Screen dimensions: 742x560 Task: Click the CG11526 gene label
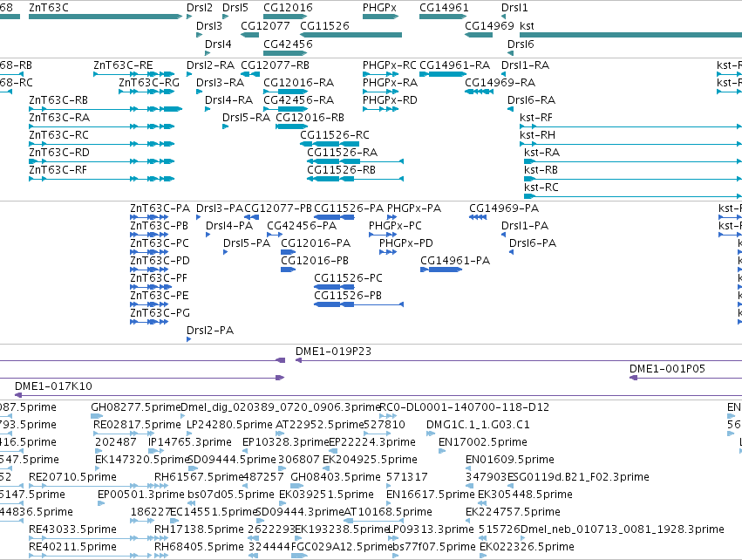324,25
